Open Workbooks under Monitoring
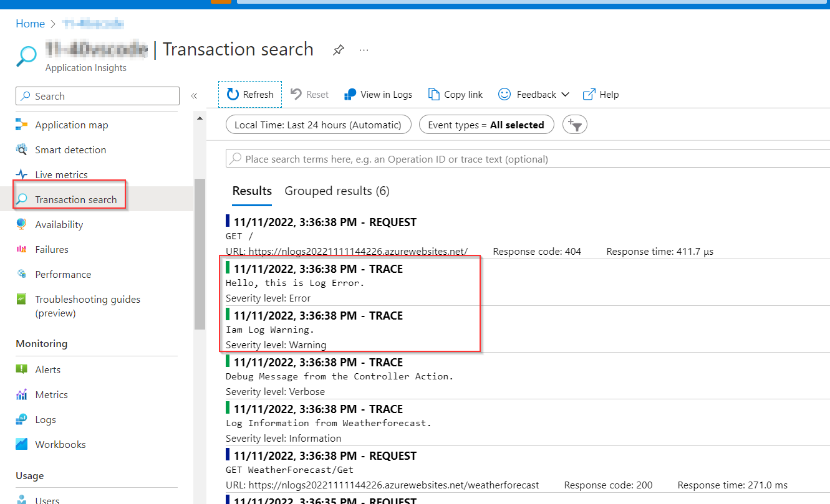The height and width of the screenshot is (504, 830). 60,444
